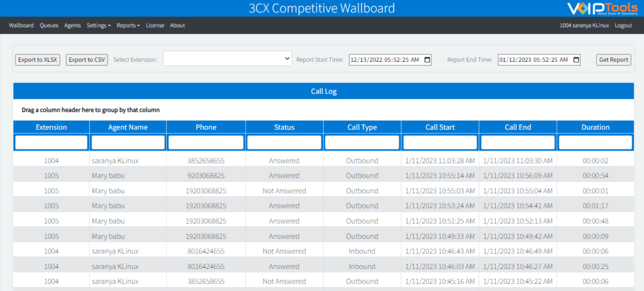Select phone number 9203068825
644x291 pixels.
206,176
